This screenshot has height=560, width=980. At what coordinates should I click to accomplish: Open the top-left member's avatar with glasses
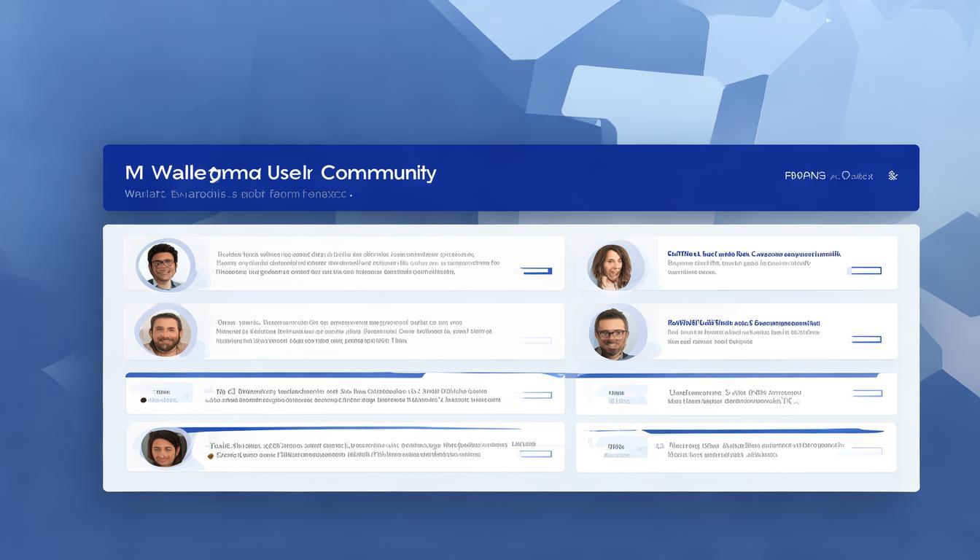coord(164,265)
